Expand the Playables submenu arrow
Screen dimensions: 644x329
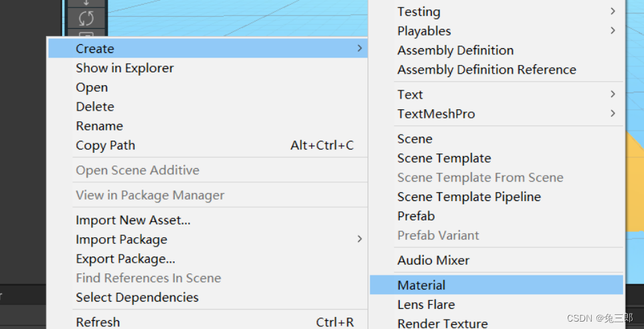pos(613,31)
